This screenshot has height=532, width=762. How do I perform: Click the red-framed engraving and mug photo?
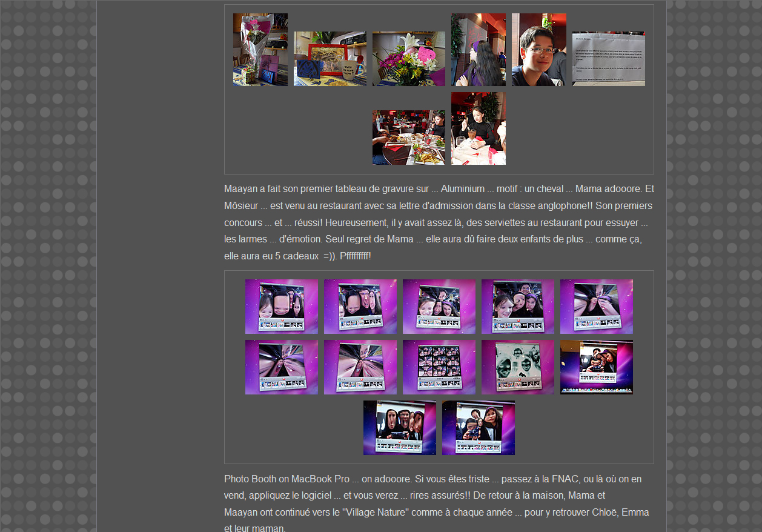click(330, 59)
